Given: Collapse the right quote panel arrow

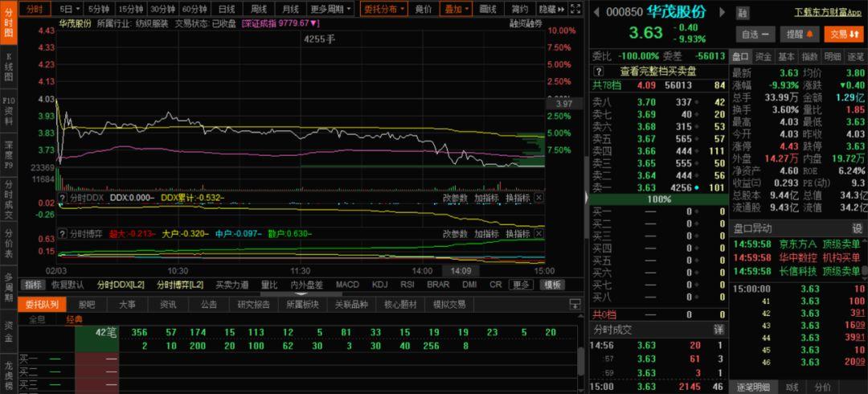Looking at the screenshot, I should (587, 197).
